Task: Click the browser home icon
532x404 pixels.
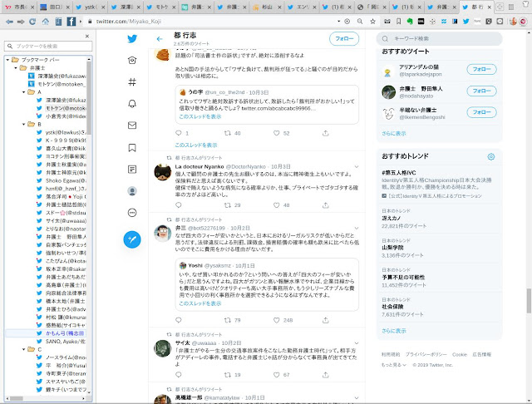Action: coord(46,22)
